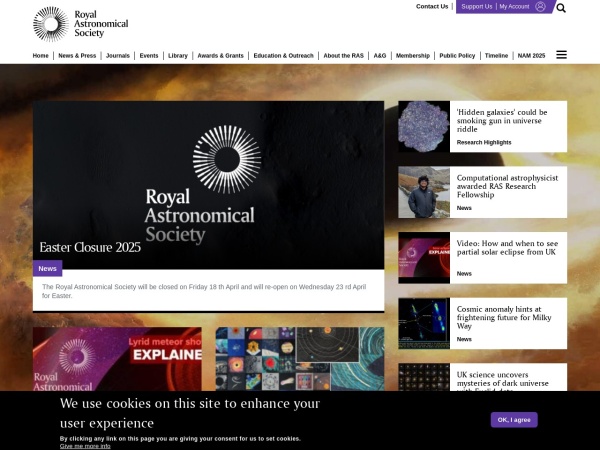Open Computational astrophysicist Research Fellowship article
The width and height of the screenshot is (600, 450).
[507, 186]
